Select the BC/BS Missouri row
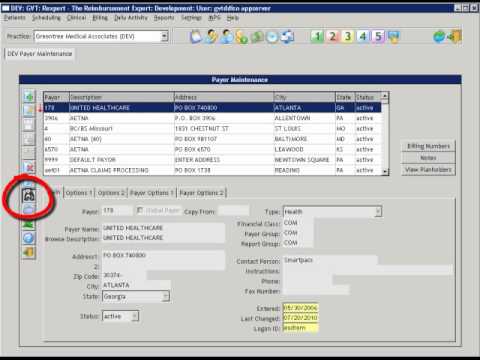This screenshot has height=360, width=480. (x=212, y=129)
